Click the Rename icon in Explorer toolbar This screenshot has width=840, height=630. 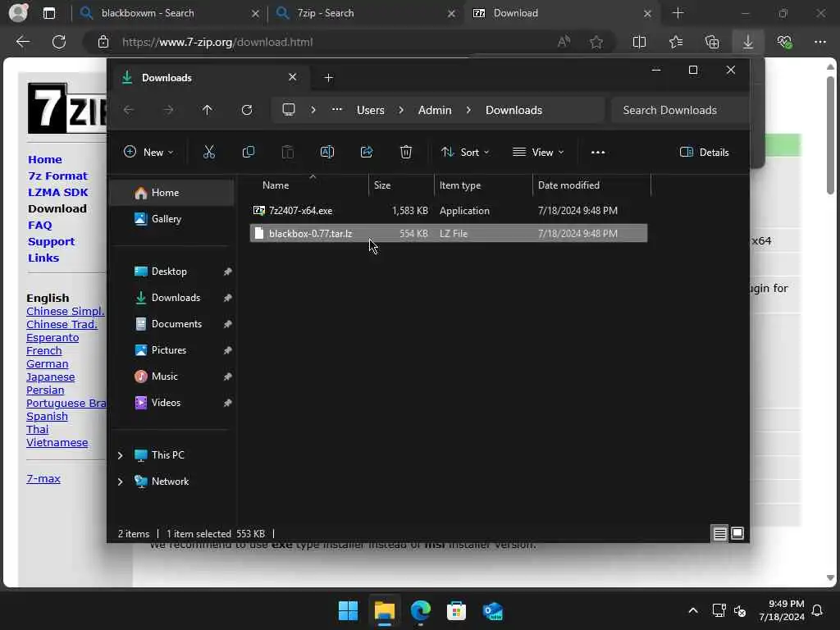click(326, 152)
